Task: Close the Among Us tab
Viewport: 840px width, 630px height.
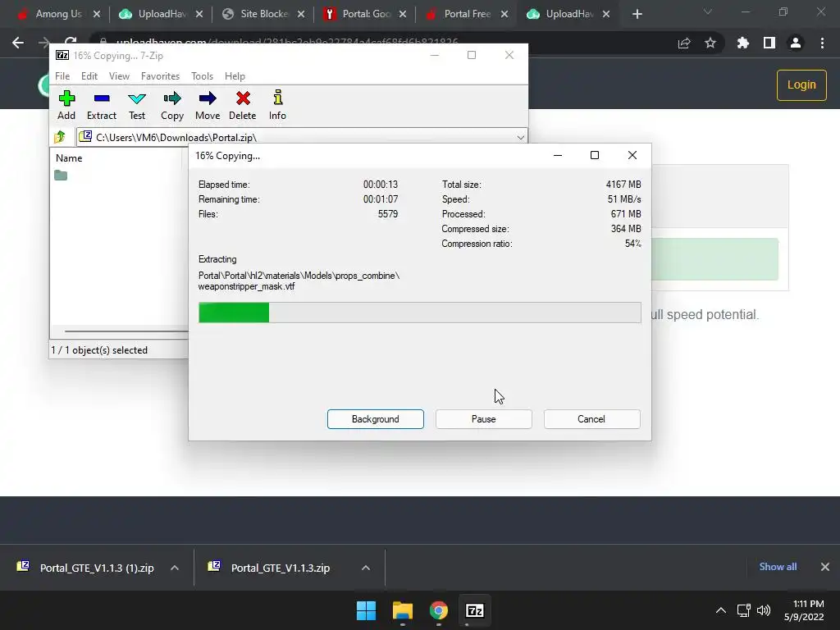Action: tap(97, 15)
